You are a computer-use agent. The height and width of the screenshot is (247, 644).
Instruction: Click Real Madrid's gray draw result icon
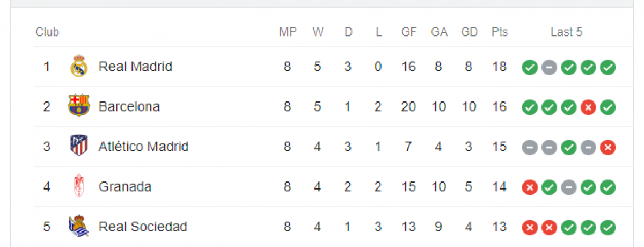click(x=549, y=68)
